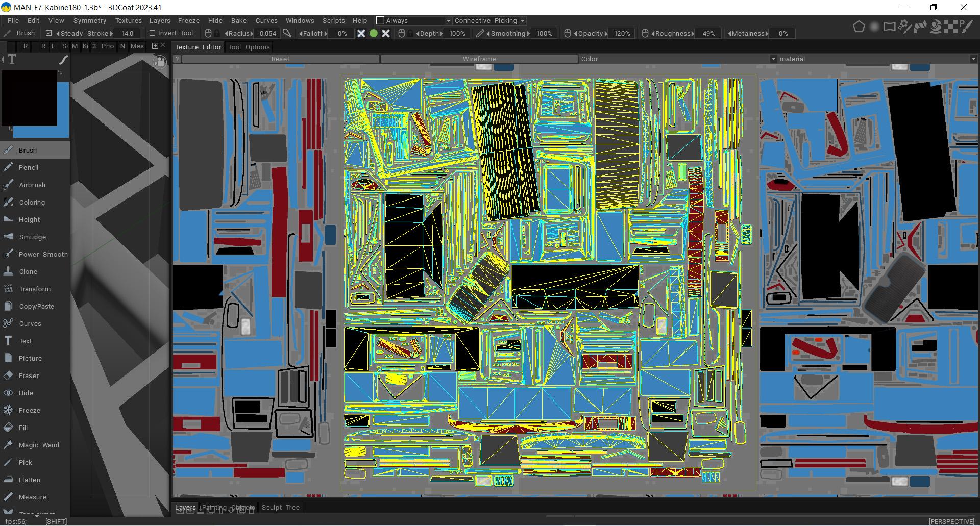980x526 pixels.
Task: Choose the Smudge tool in left panel
Action: pyautogui.click(x=32, y=237)
